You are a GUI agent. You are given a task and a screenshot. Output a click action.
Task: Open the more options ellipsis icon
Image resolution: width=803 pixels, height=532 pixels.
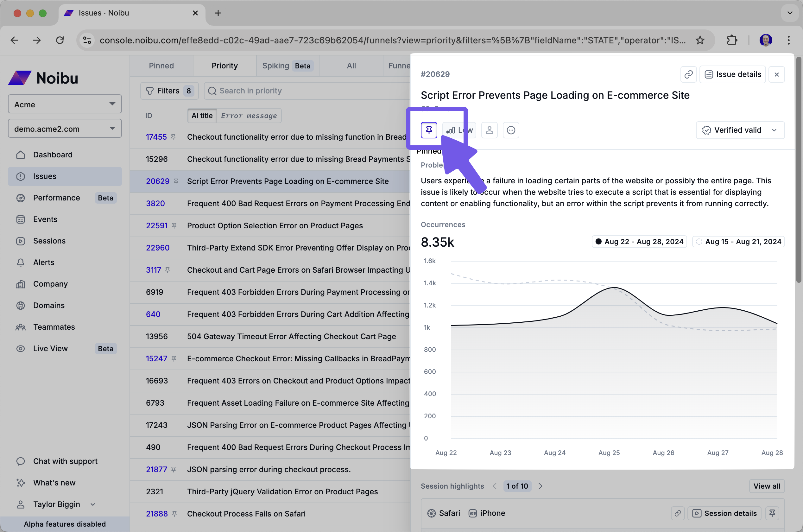tap(511, 130)
